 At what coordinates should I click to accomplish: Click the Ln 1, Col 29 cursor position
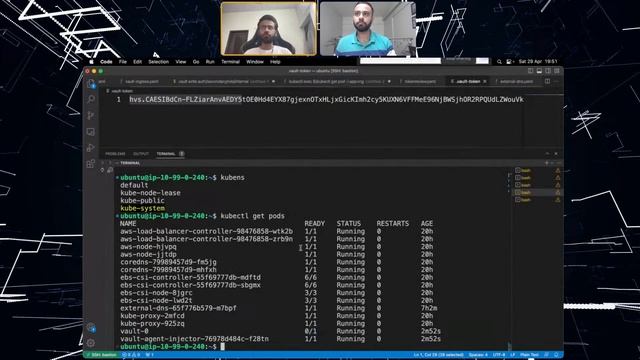(x=438, y=355)
